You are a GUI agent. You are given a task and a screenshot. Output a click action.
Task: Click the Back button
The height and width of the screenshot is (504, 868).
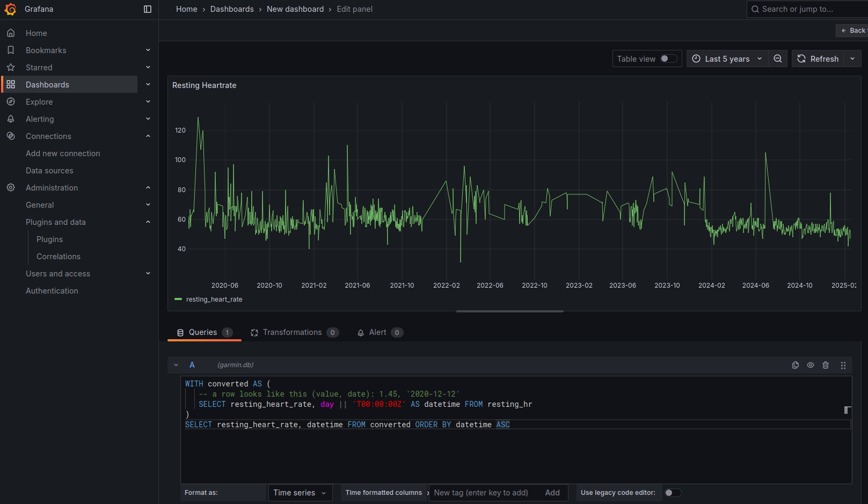[x=853, y=31]
